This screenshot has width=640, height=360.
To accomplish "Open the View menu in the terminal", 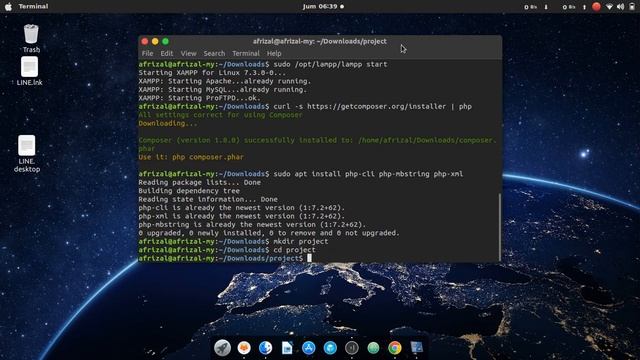I will (x=188, y=53).
